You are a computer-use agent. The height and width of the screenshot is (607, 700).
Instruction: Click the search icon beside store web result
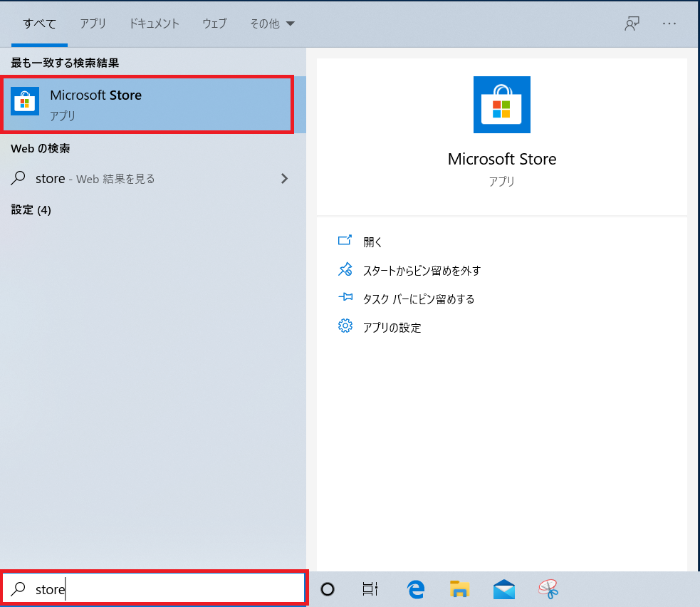[x=18, y=178]
